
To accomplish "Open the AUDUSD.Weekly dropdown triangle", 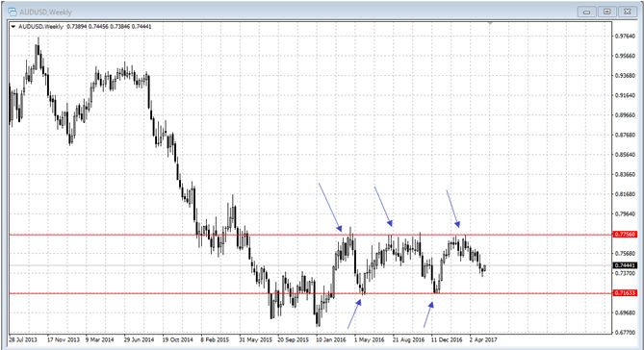I will 13,27.
